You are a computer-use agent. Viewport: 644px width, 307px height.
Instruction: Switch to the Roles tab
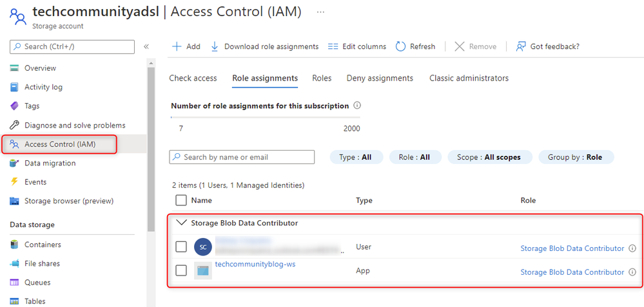322,78
